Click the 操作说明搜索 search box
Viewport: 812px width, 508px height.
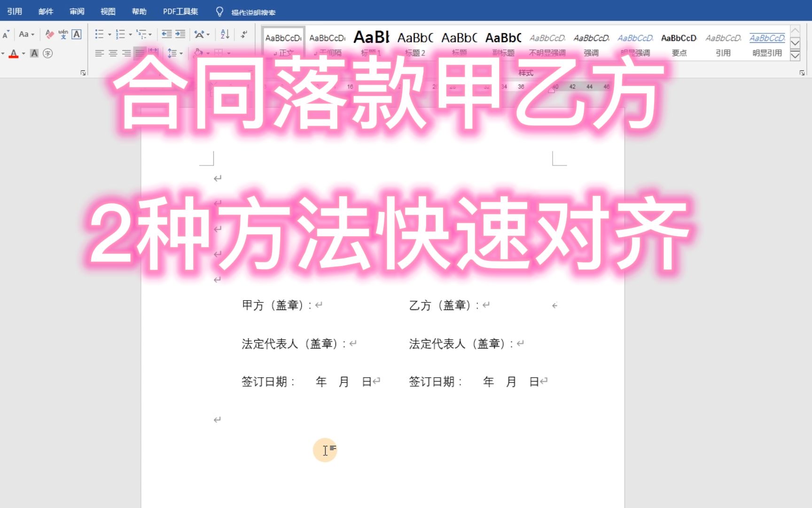click(x=253, y=12)
